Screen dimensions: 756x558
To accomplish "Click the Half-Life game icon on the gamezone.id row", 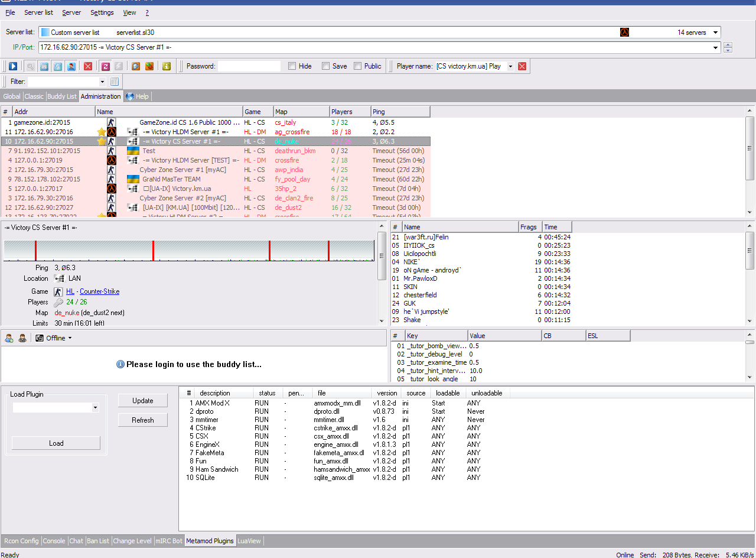I will (x=111, y=122).
